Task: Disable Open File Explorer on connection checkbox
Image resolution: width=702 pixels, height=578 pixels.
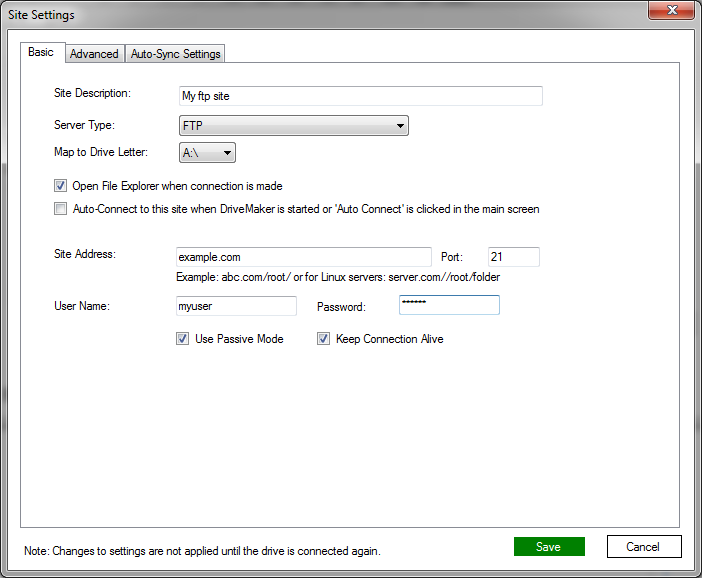Action: pyautogui.click(x=61, y=186)
